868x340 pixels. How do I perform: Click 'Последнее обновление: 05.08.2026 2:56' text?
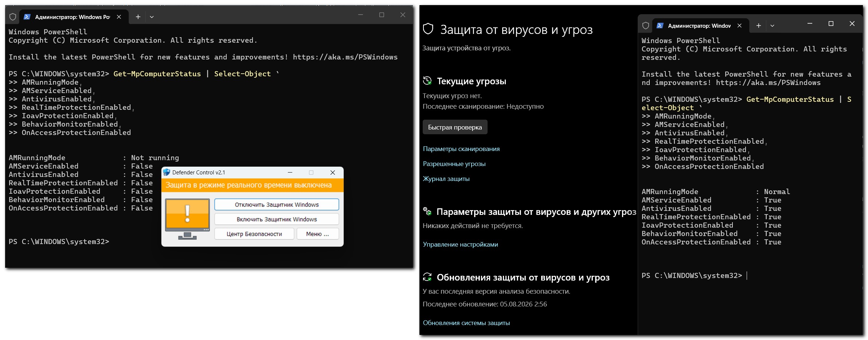[x=485, y=304]
